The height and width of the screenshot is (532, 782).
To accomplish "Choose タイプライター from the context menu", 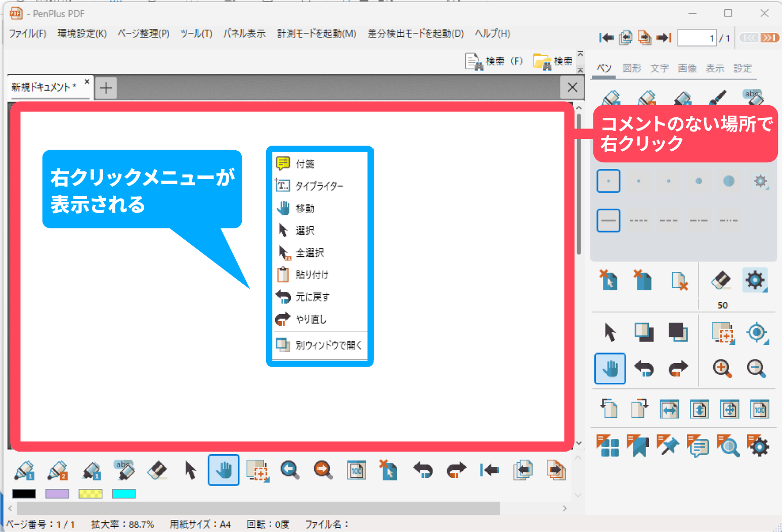I will [320, 186].
